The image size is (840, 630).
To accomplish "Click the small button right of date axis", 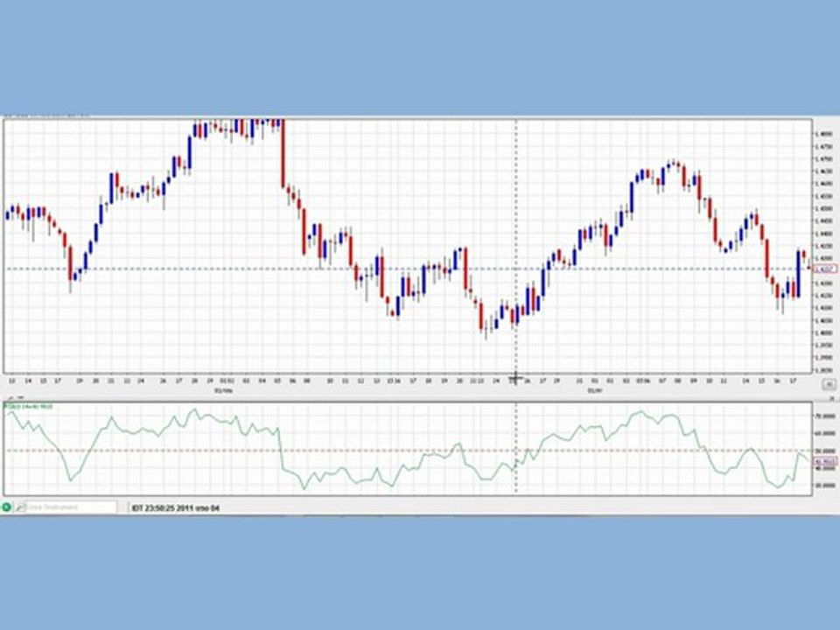I will tap(829, 384).
